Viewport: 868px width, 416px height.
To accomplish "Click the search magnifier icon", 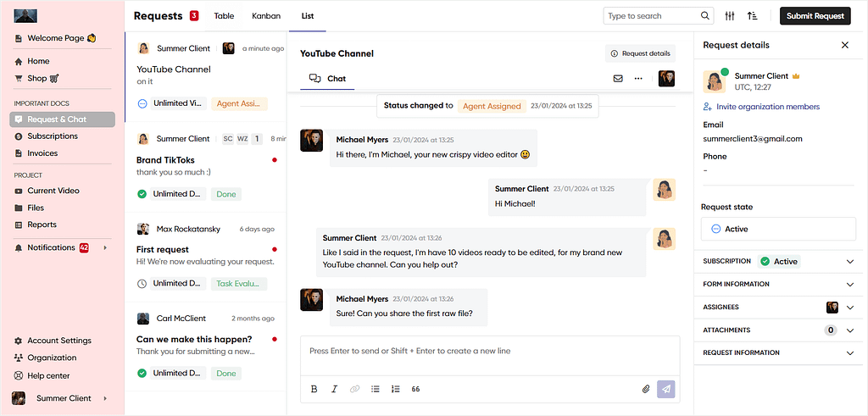I will tap(704, 16).
